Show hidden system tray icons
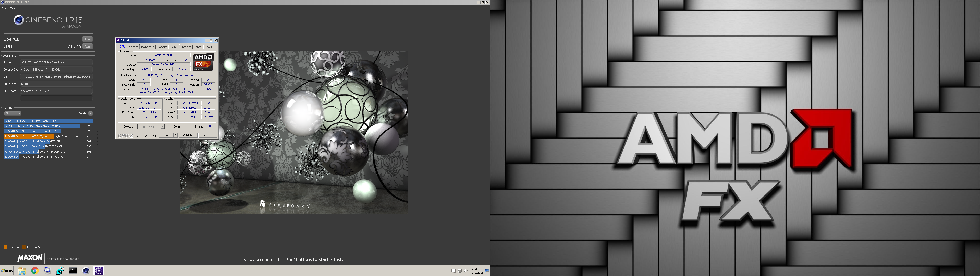Screen dimensions: 980x276 pyautogui.click(x=448, y=271)
